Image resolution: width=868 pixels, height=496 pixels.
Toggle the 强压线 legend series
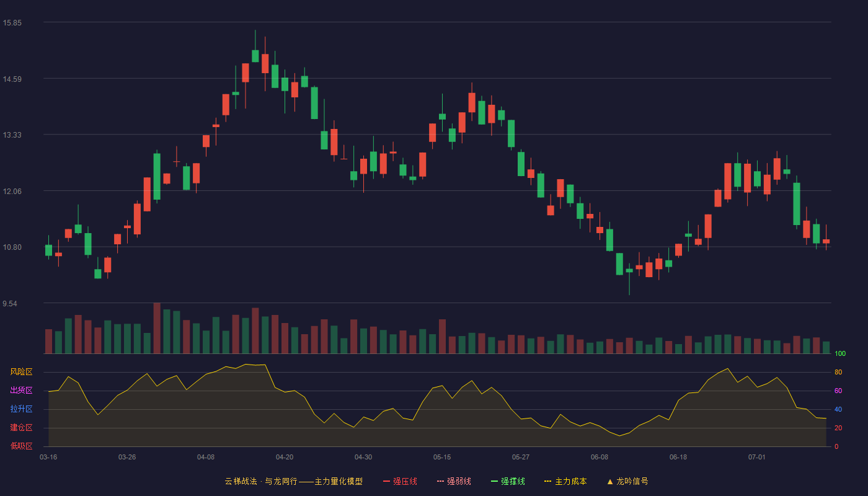400,481
